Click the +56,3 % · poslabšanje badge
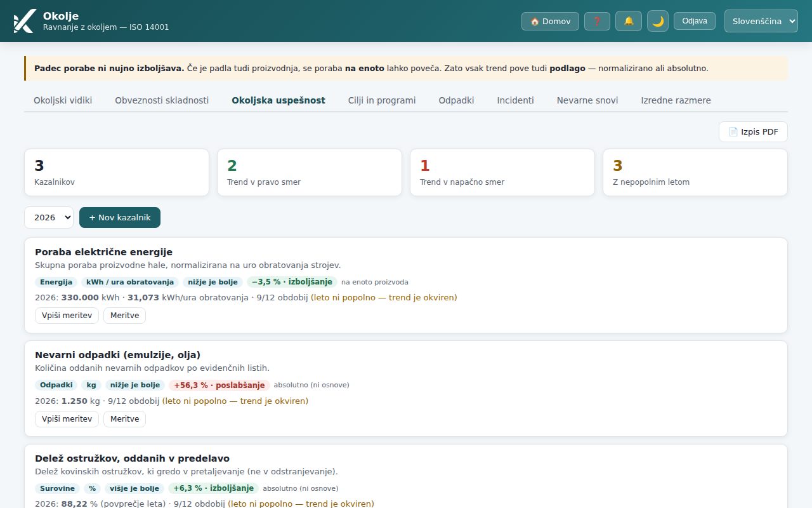Screen dimensions: 812x508 (x=219, y=385)
